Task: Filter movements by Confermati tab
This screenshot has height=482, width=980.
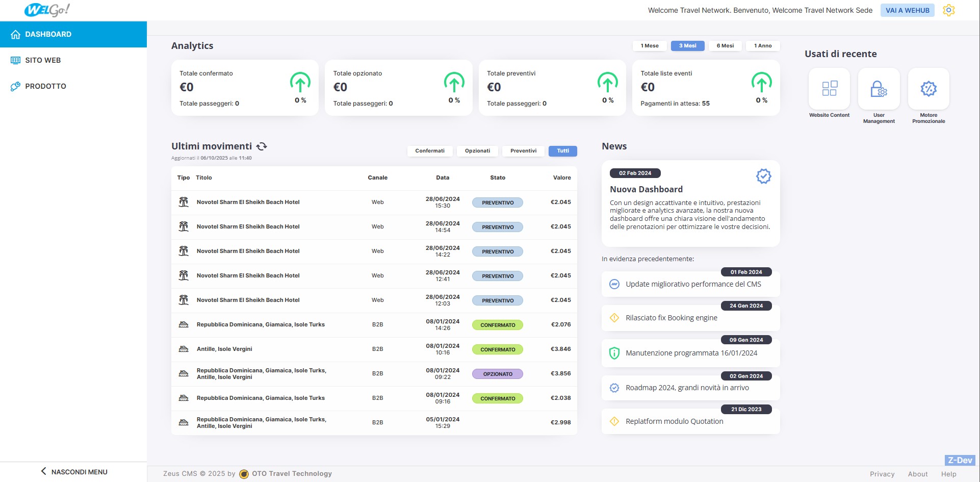Action: click(430, 151)
